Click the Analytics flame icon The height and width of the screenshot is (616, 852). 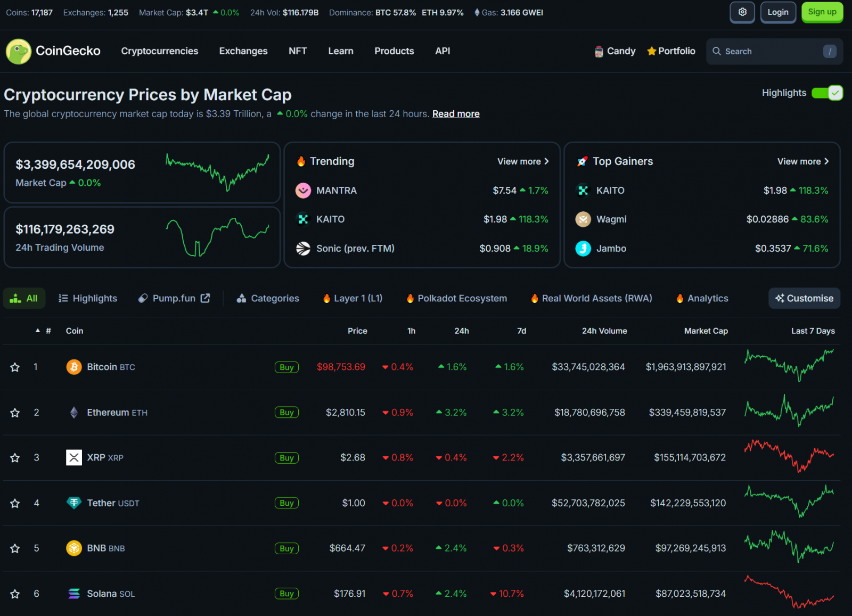click(680, 299)
